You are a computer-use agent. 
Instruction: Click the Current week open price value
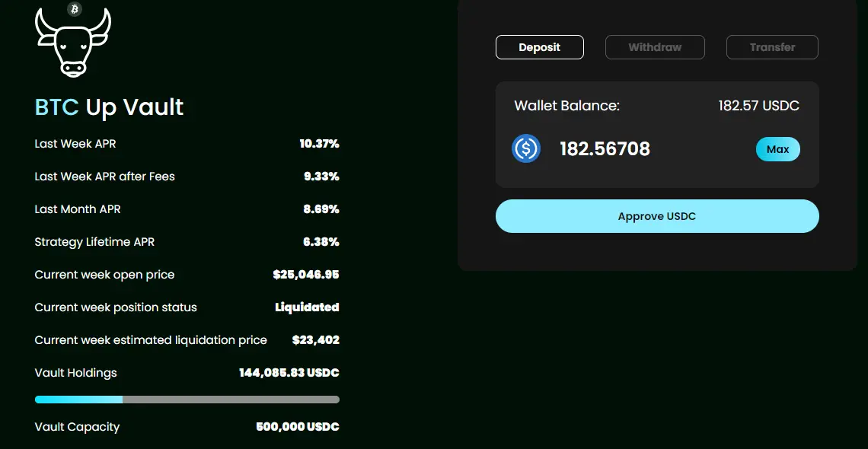coord(306,275)
